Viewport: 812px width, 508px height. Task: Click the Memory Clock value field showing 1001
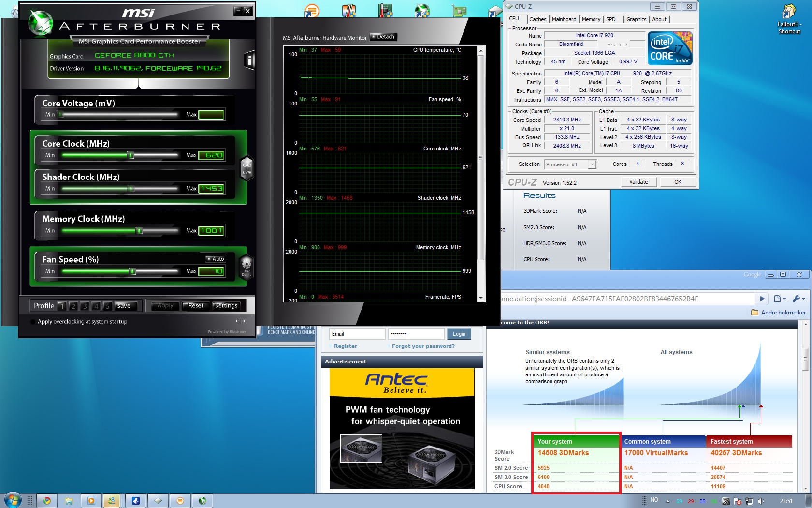tap(211, 231)
